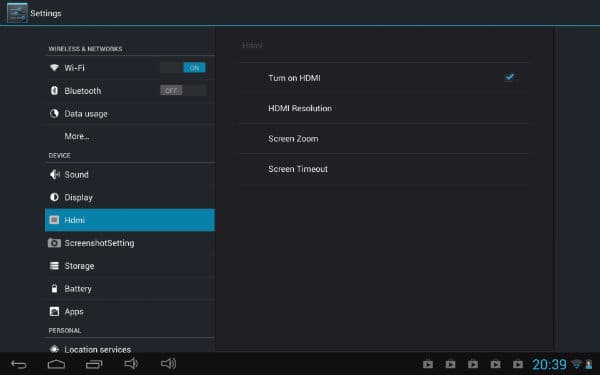
Task: Open Storage settings
Action: (130, 266)
